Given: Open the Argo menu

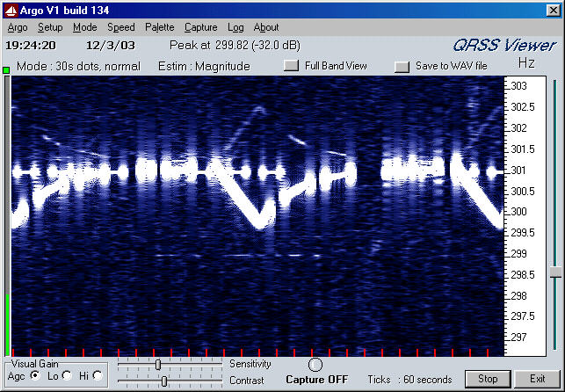Looking at the screenshot, I should coord(17,27).
